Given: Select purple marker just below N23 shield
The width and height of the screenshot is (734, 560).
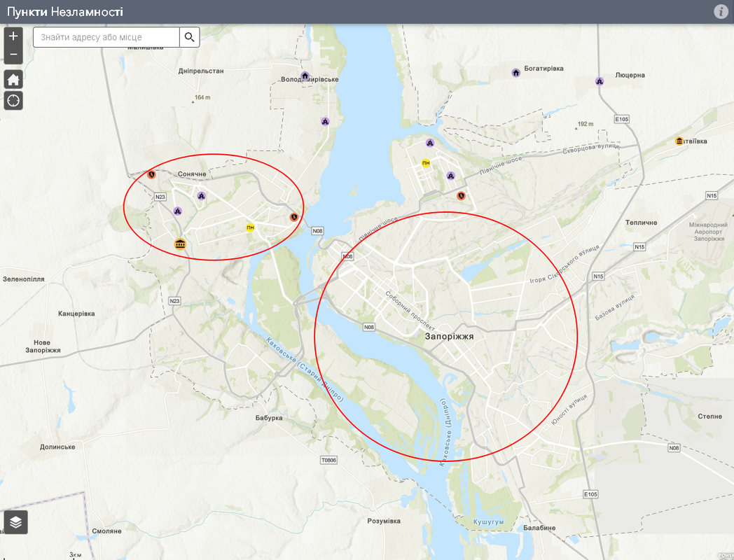Looking at the screenshot, I should pos(177,211).
